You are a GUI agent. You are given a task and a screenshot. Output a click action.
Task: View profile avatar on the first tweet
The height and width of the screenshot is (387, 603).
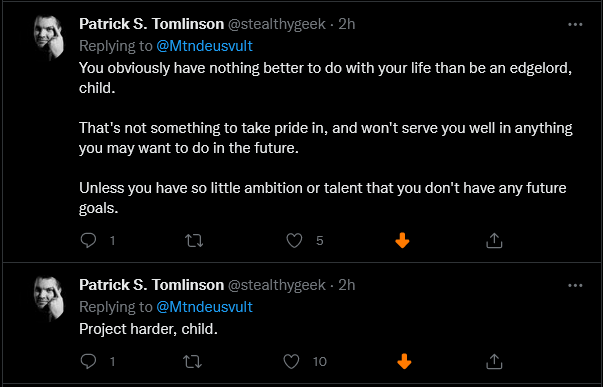49,38
